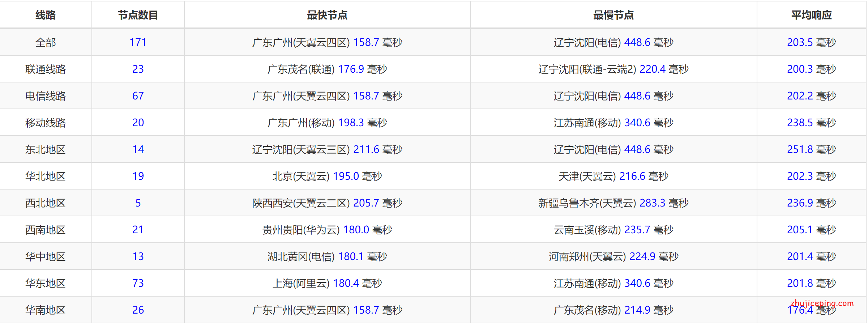Open node count 14 for 东北地区
The width and height of the screenshot is (868, 323).
pos(138,149)
